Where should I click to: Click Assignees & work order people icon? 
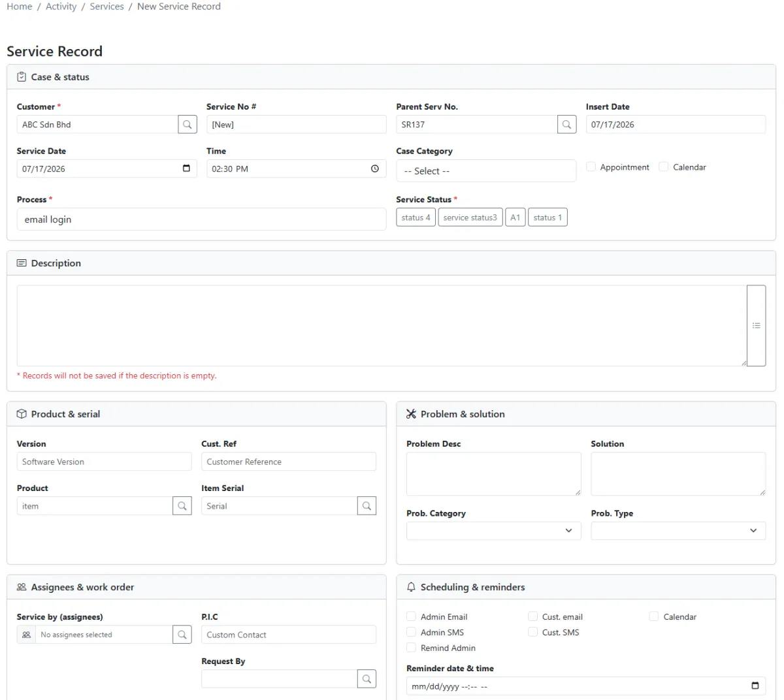(x=22, y=587)
